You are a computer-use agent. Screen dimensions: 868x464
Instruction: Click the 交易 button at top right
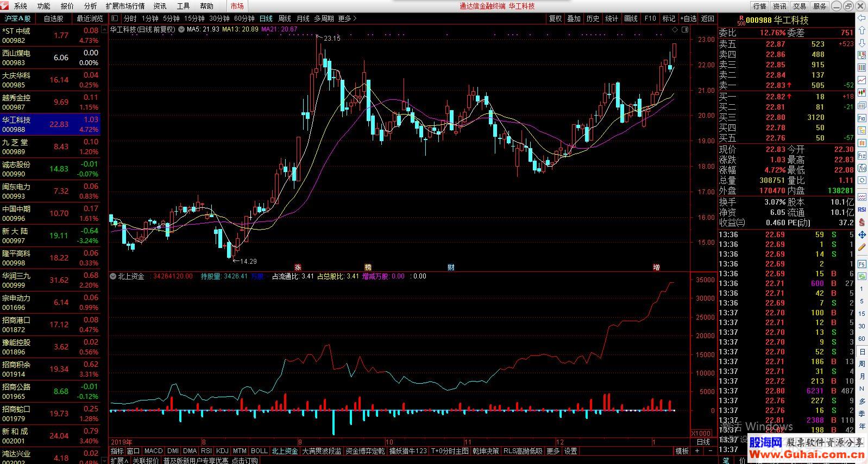click(800, 6)
